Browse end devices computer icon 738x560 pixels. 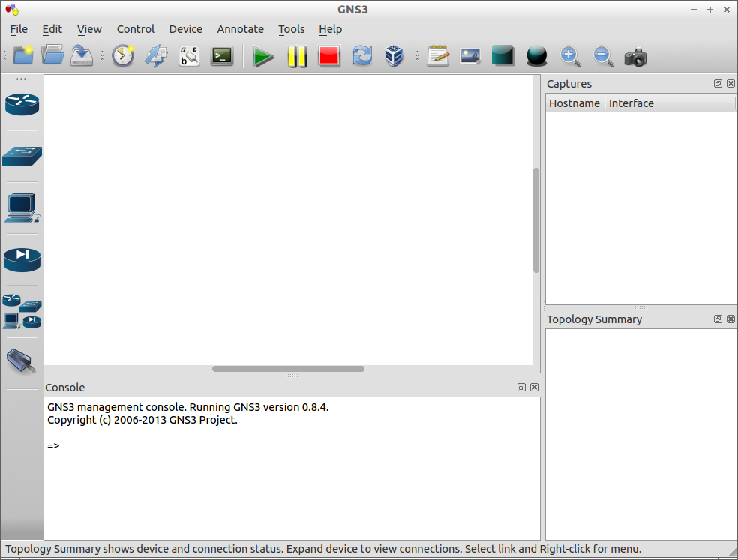(x=22, y=208)
